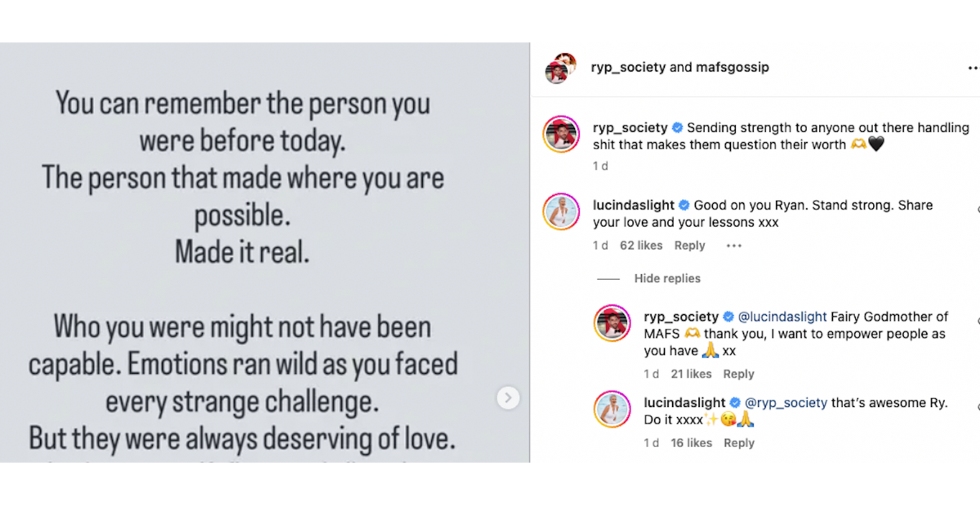Click ryp_society's profile picture beside the caption

coord(561,135)
